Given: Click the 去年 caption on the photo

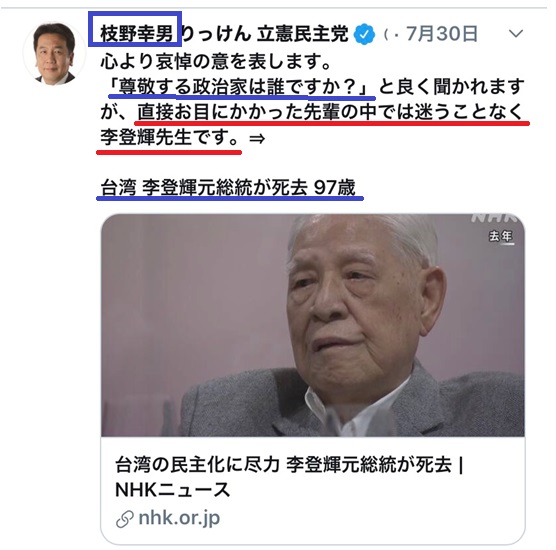Looking at the screenshot, I should [x=501, y=237].
